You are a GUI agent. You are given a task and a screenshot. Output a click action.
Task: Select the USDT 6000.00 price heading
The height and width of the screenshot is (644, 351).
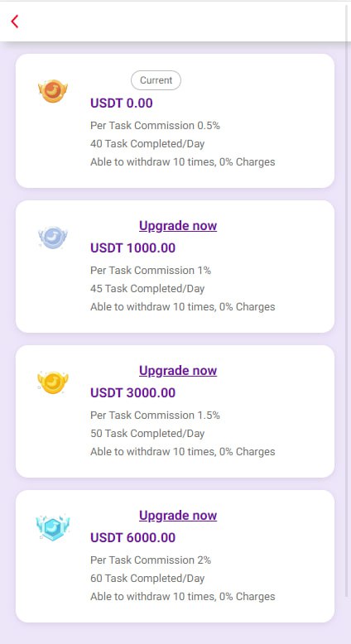click(x=133, y=538)
